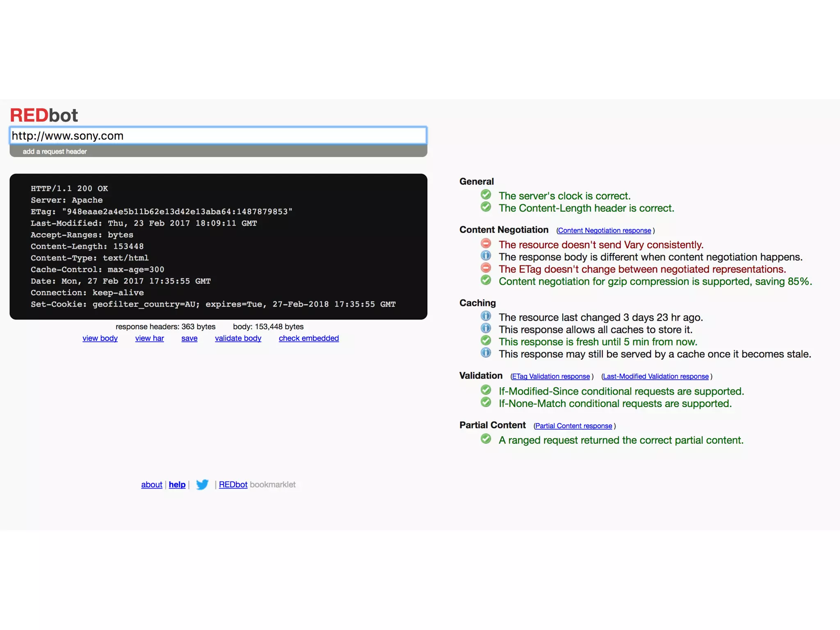Click red error icon beside ETag doesn't change message
840x630 pixels.
pos(486,268)
